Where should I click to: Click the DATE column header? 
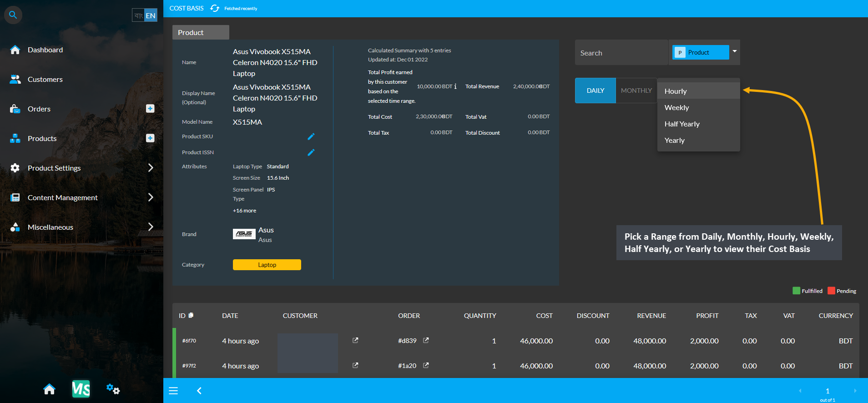click(x=230, y=316)
